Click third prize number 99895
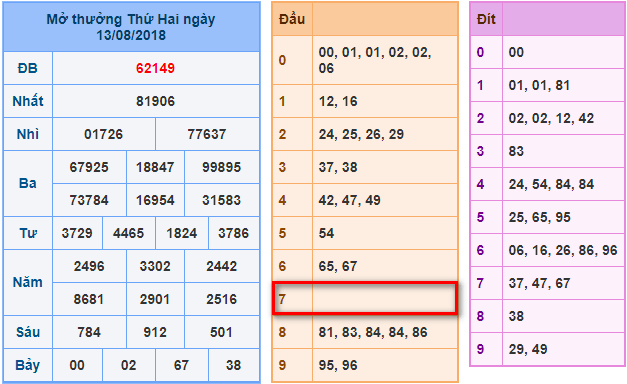Viewport: 627px width, 384px height. point(221,167)
